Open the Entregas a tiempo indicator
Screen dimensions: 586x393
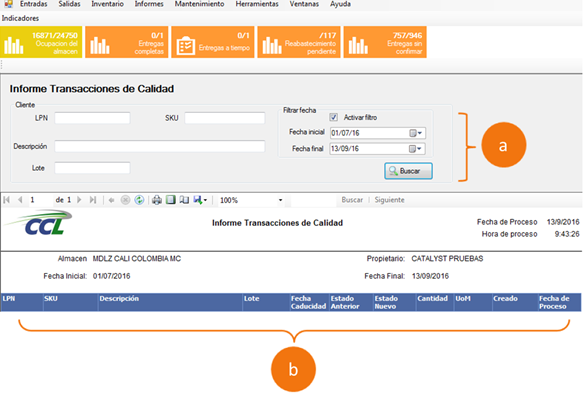(x=213, y=42)
